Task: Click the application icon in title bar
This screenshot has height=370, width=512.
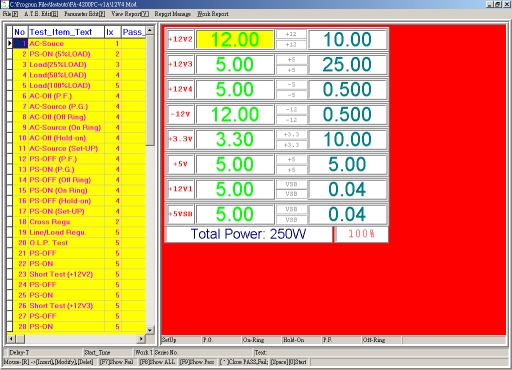Action: [x=4, y=4]
